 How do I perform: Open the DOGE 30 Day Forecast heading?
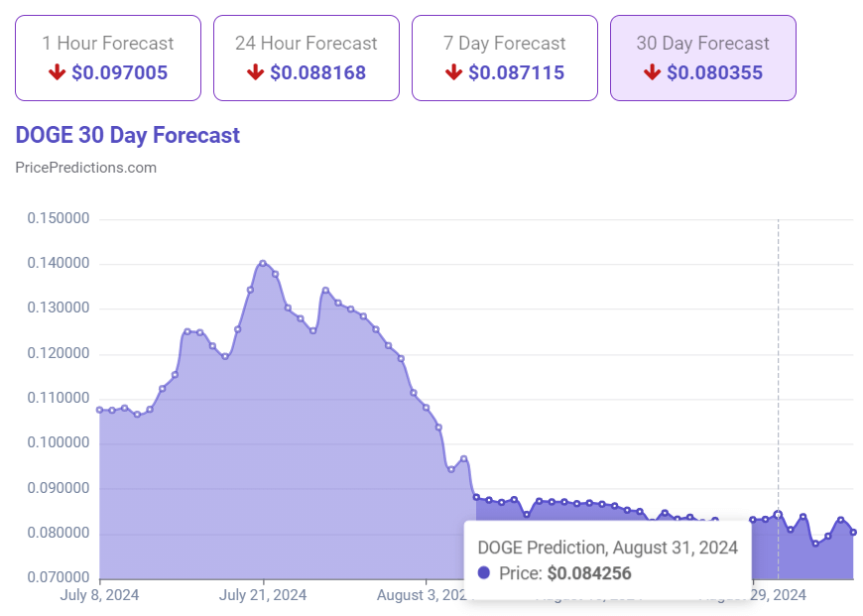click(x=127, y=135)
